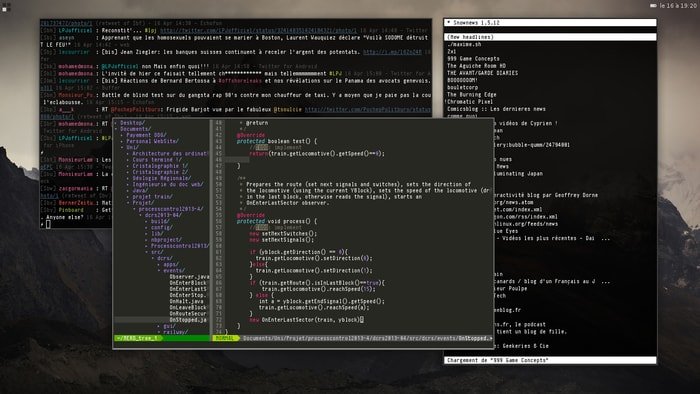Click the workspace indicator icon in top-left corner
The width and height of the screenshot is (700, 394).
(6, 7)
